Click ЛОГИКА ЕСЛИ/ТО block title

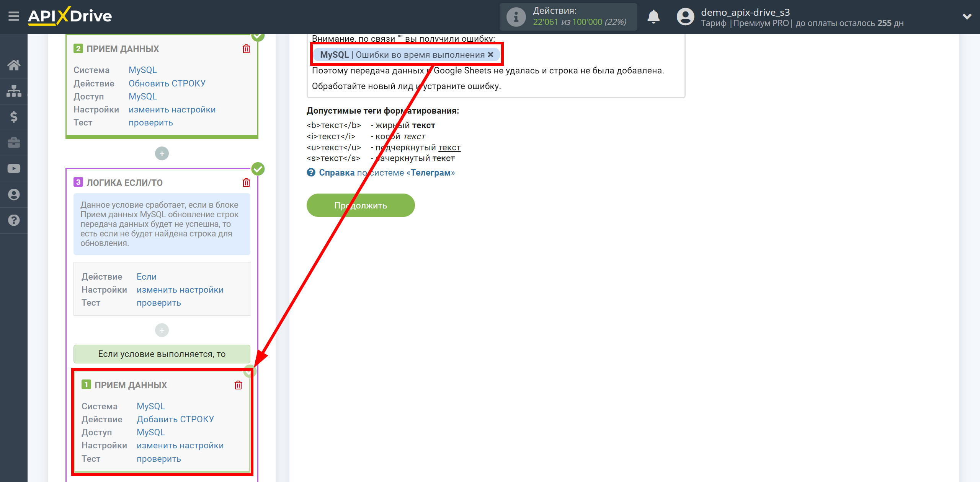pyautogui.click(x=125, y=183)
